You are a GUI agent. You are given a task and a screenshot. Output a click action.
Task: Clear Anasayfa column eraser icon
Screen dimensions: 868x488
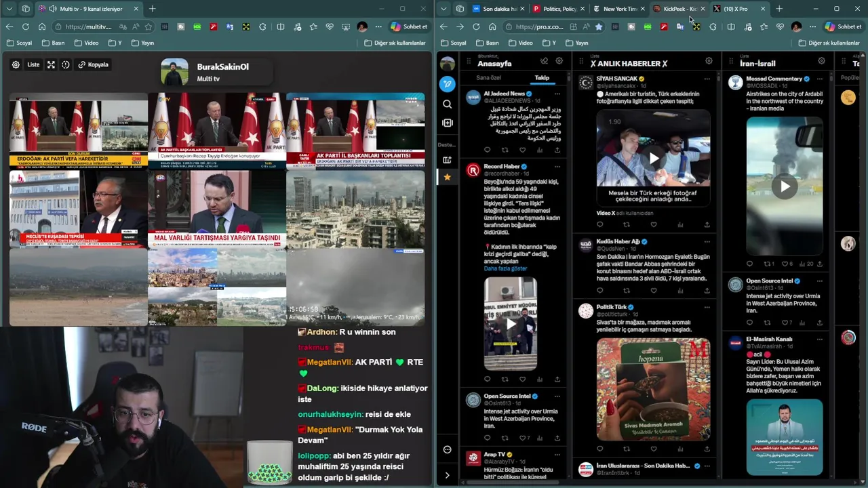click(x=544, y=61)
